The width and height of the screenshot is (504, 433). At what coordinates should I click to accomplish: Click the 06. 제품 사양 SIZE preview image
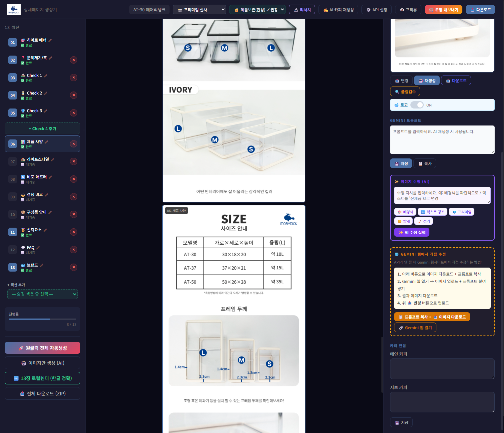click(234, 319)
